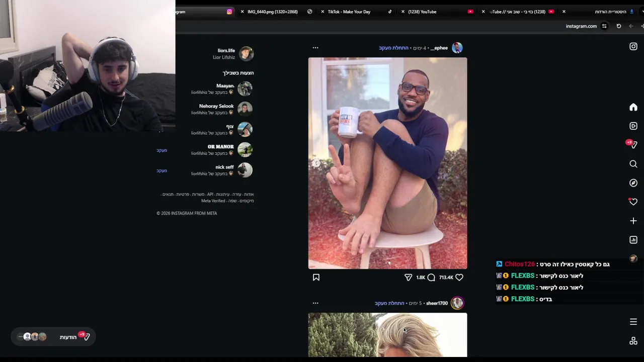Open the Meta apps grid icon
Image resolution: width=644 pixels, height=362 pixels.
[633, 341]
